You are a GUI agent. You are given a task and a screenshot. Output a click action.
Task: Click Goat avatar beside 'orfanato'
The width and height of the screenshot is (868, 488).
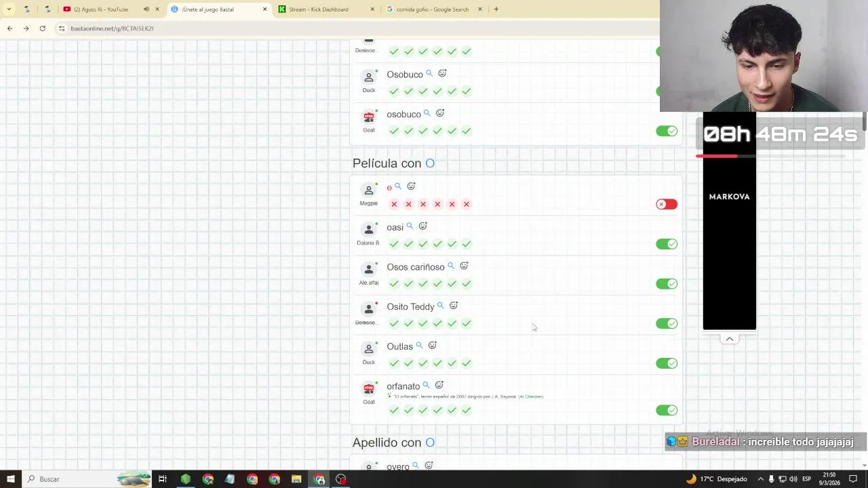click(x=369, y=389)
